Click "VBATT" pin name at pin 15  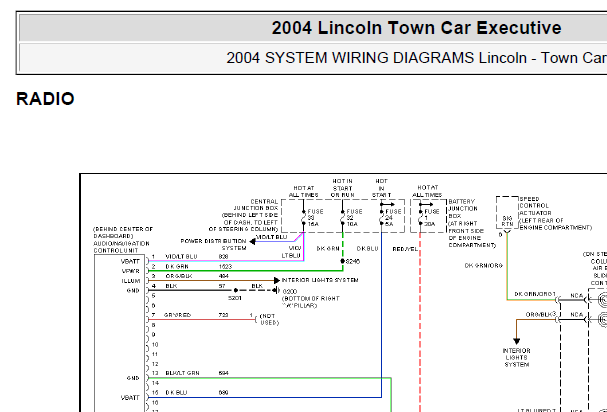click(130, 398)
